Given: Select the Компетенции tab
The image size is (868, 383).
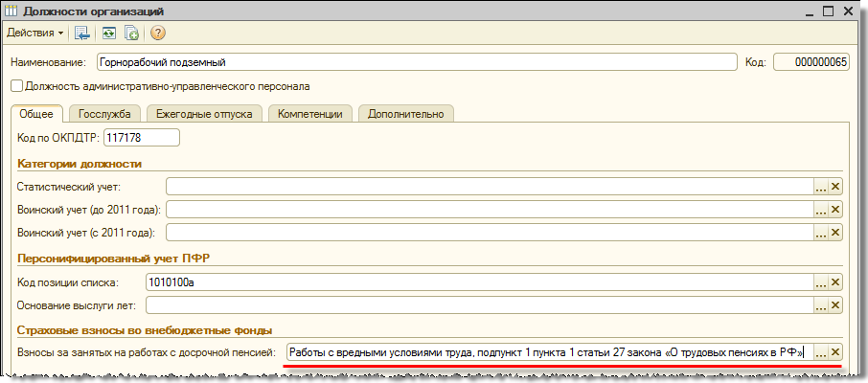Looking at the screenshot, I should click(x=310, y=114).
